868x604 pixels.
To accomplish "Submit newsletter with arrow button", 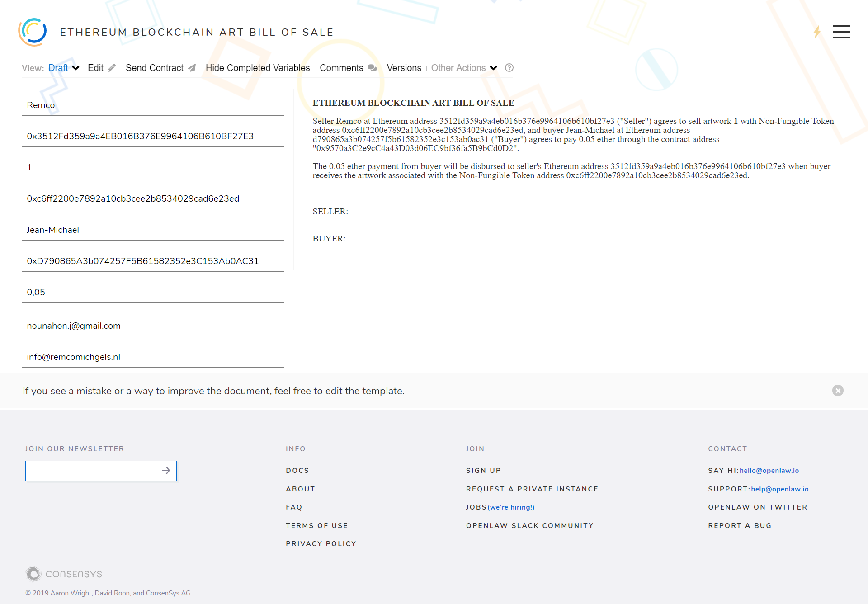I will pyautogui.click(x=166, y=471).
